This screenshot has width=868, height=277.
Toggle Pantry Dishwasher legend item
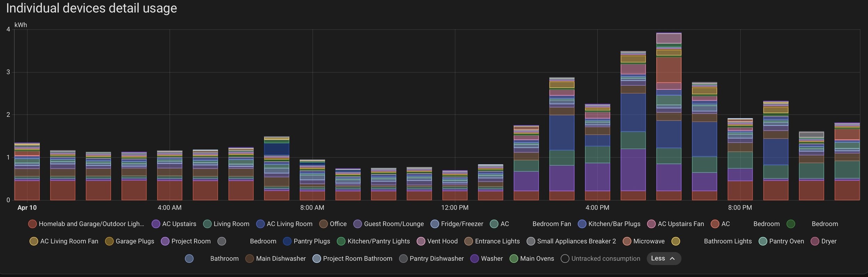click(x=431, y=259)
